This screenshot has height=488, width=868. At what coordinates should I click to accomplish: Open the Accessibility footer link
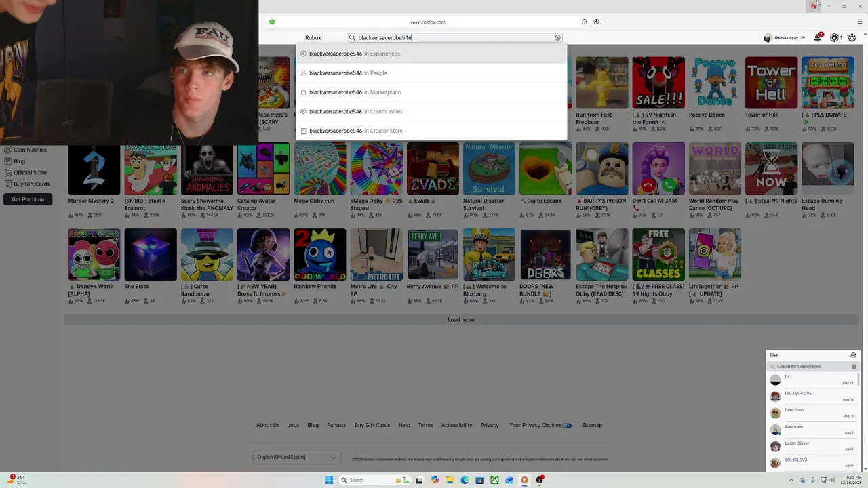[x=456, y=425]
